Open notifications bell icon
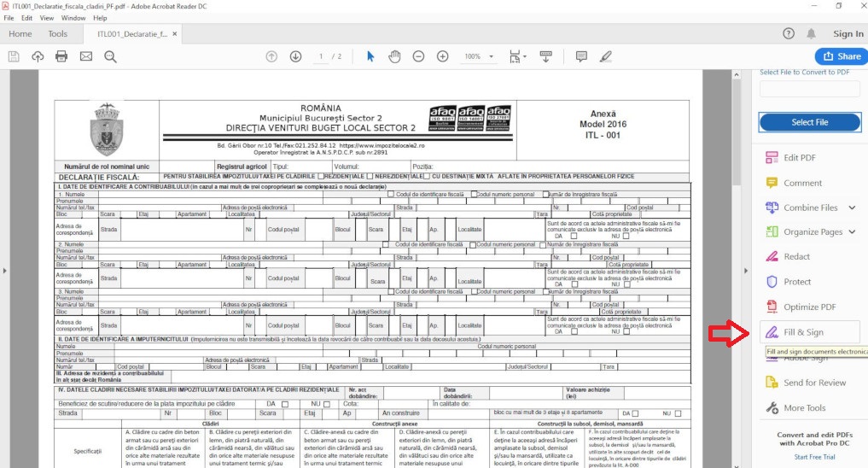Image resolution: width=868 pixels, height=468 pixels. click(x=811, y=34)
